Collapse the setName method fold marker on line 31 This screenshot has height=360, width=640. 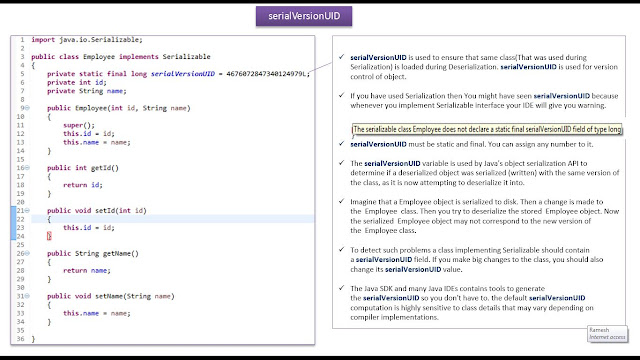click(27, 296)
